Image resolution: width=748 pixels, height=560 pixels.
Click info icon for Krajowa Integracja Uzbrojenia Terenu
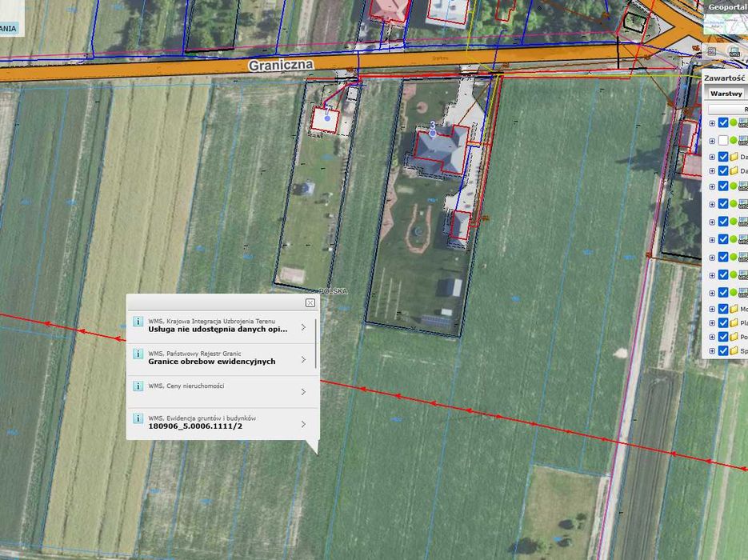(138, 322)
